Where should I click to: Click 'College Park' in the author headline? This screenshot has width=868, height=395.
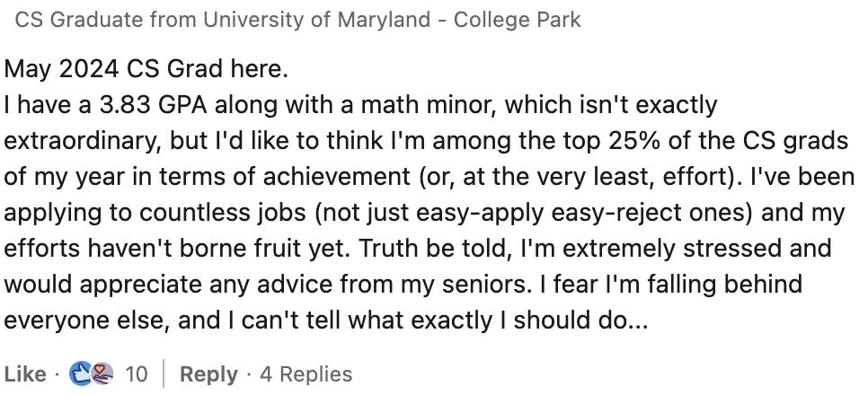[517, 20]
